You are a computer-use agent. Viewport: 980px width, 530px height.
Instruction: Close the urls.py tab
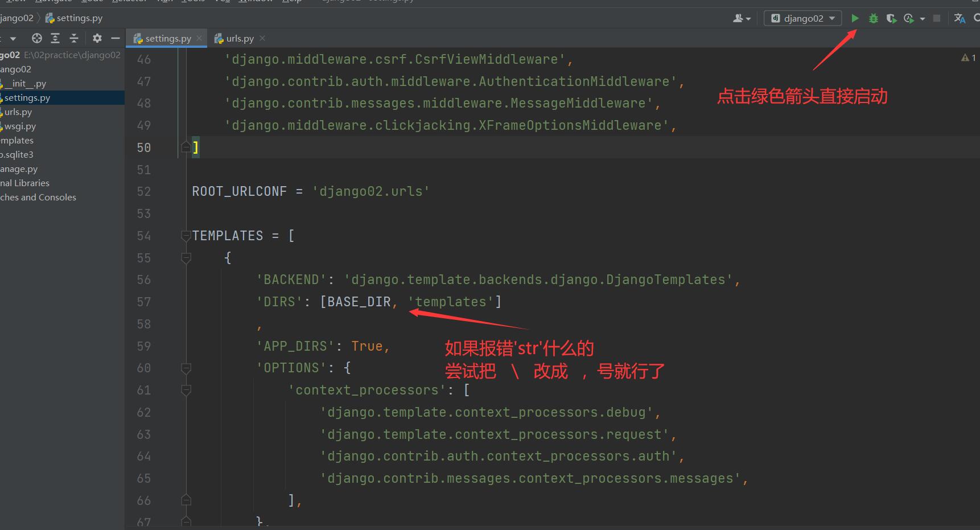(x=262, y=38)
